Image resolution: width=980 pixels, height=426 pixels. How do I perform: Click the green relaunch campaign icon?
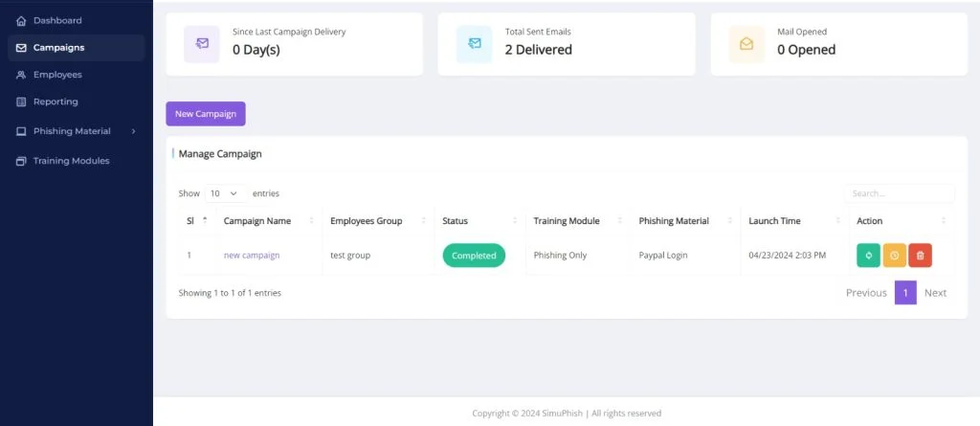868,256
